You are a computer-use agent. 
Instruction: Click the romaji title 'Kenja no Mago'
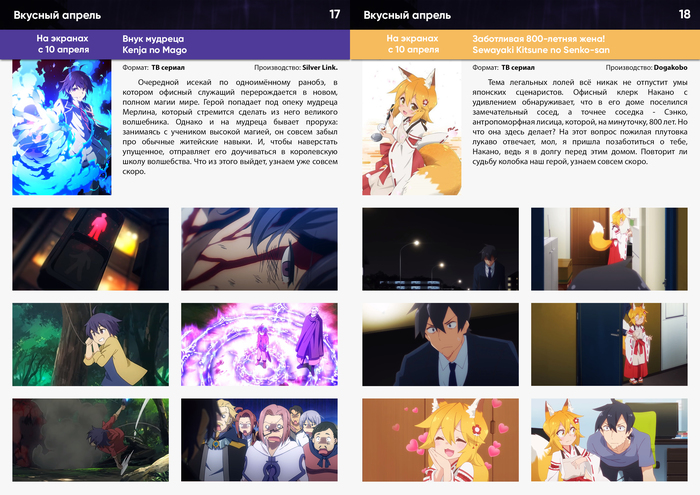coord(154,50)
